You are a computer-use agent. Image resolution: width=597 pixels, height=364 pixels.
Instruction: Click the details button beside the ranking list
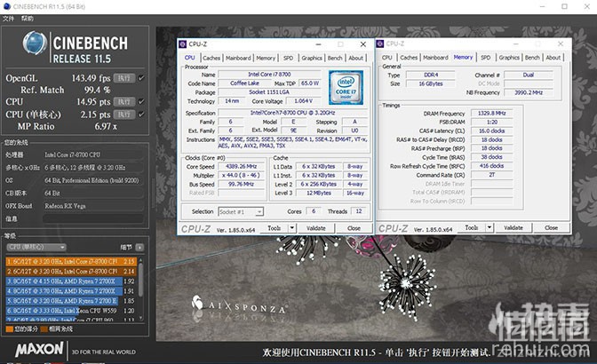(x=139, y=247)
